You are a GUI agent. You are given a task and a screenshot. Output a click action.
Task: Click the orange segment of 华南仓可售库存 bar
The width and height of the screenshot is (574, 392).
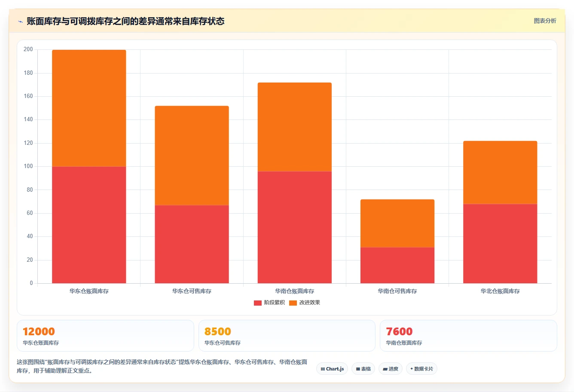(x=397, y=224)
